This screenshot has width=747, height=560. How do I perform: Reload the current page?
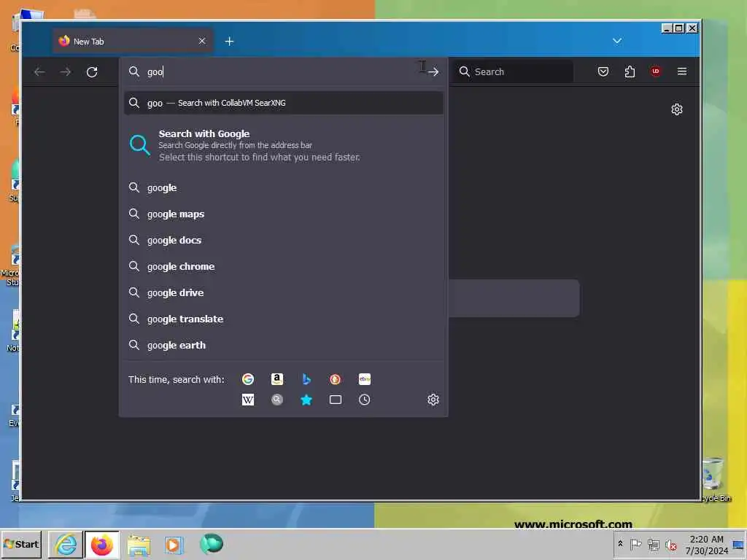pyautogui.click(x=92, y=72)
